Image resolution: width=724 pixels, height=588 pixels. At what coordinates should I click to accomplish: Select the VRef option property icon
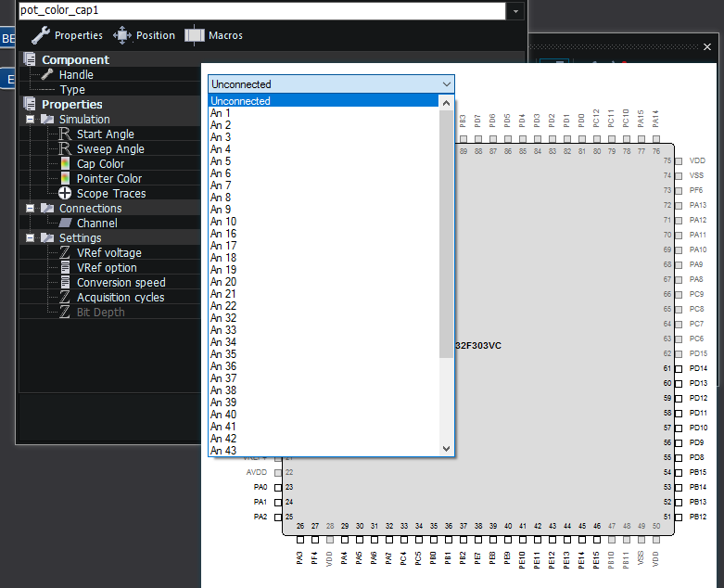65,268
